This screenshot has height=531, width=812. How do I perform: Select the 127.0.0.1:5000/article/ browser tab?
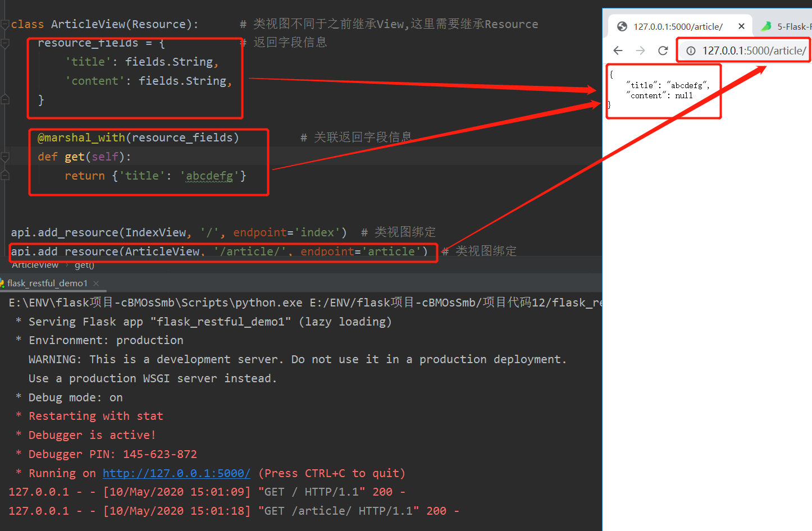coord(680,26)
